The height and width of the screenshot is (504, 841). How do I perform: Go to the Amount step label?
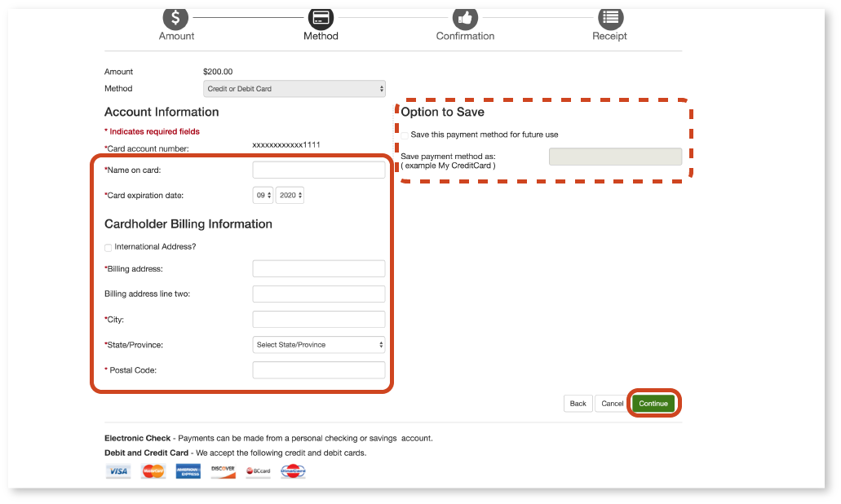tap(176, 36)
